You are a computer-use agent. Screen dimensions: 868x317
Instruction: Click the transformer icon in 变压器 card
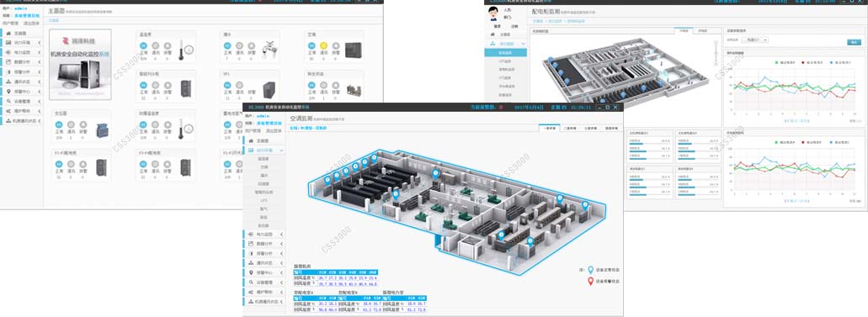click(103, 130)
